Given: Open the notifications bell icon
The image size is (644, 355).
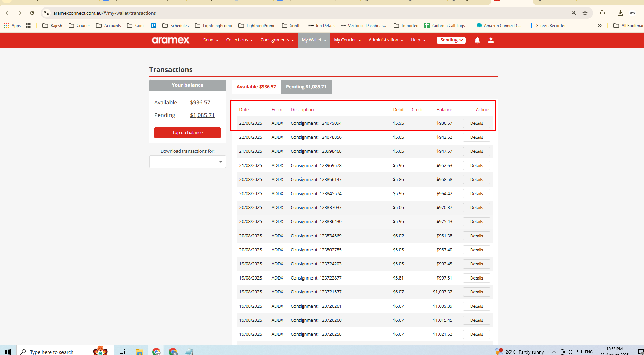Looking at the screenshot, I should [477, 40].
